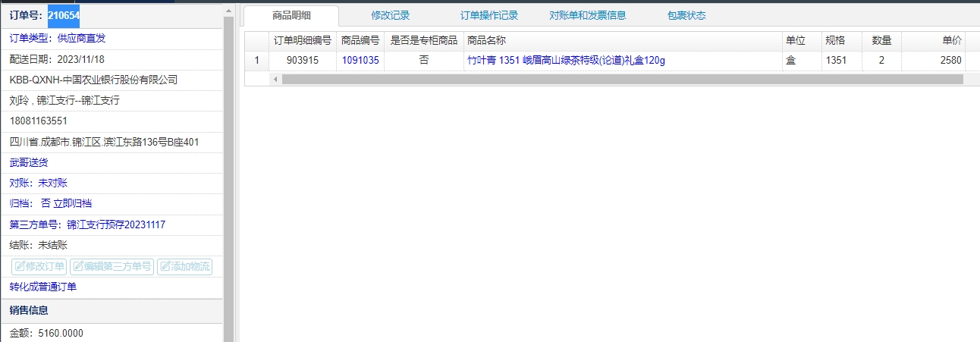
Task: Click the 单位 column header
Action: 802,40
